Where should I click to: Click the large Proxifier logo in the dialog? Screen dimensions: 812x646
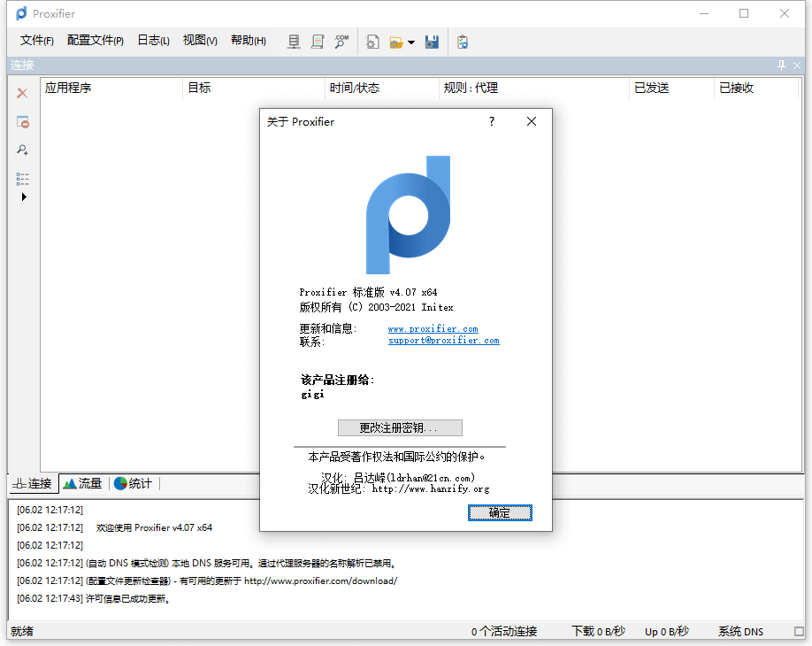[408, 215]
